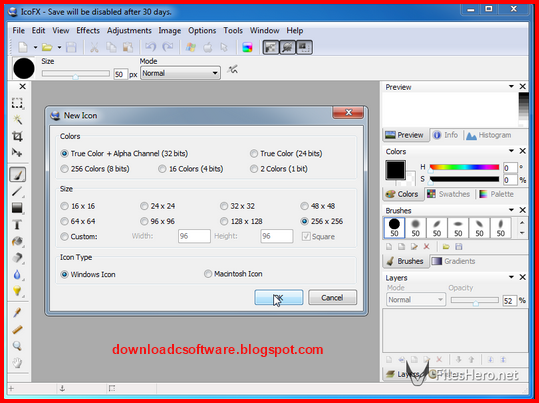Click the Redo arrow icon
The height and width of the screenshot is (403, 539).
tap(168, 47)
